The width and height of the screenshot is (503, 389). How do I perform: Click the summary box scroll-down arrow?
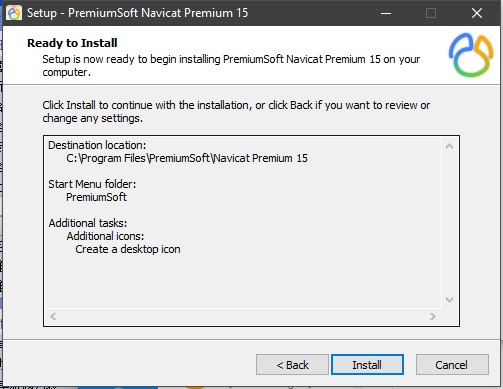click(x=449, y=300)
